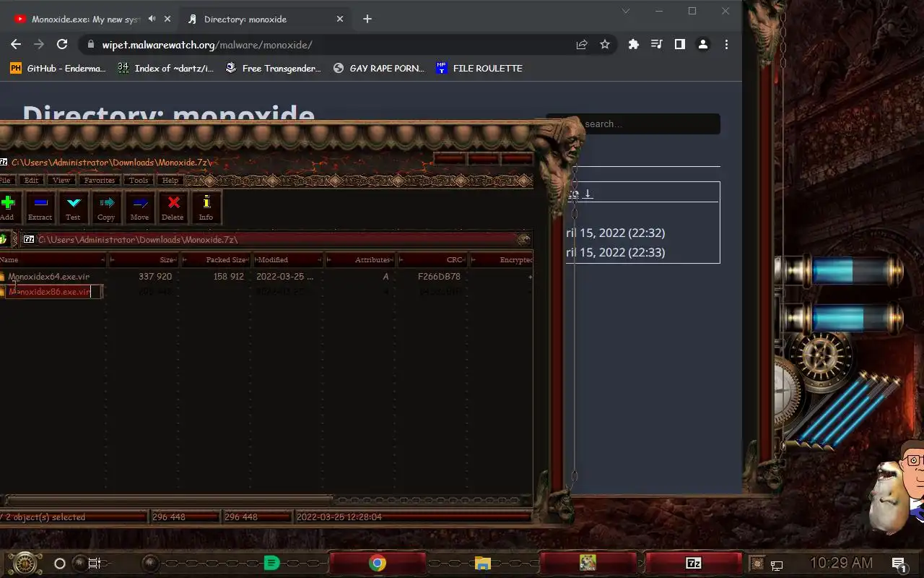Screen dimensions: 924x578
Task: Open Chrome tab search chevron
Action: pyautogui.click(x=626, y=11)
